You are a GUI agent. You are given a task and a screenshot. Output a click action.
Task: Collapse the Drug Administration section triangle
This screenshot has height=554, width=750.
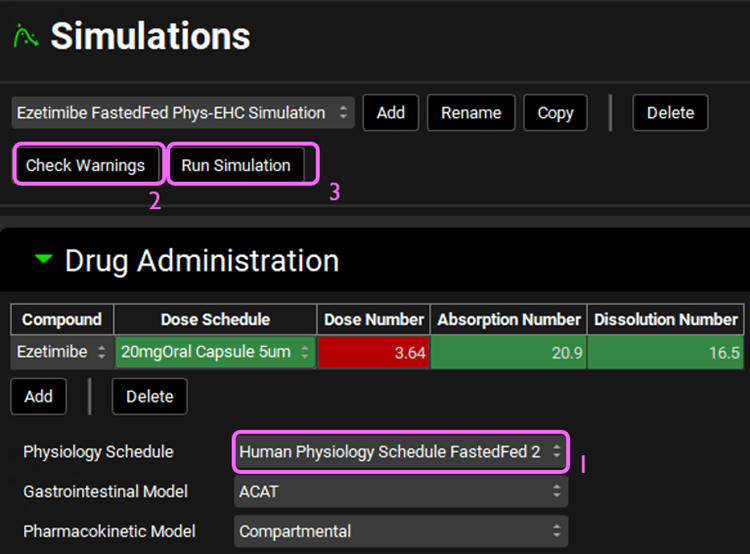[x=43, y=260]
